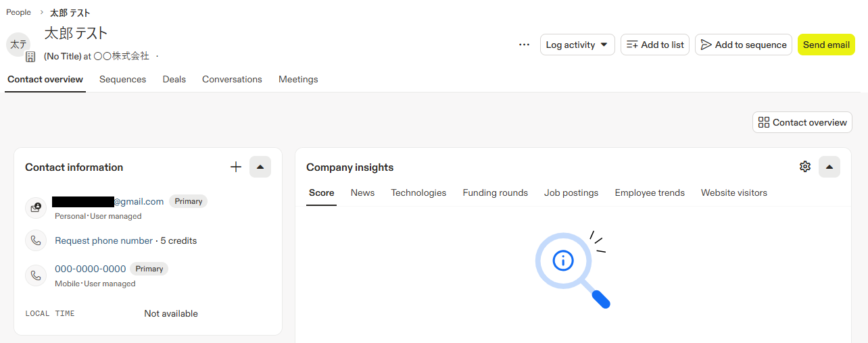Open the Deals tab

click(x=174, y=79)
